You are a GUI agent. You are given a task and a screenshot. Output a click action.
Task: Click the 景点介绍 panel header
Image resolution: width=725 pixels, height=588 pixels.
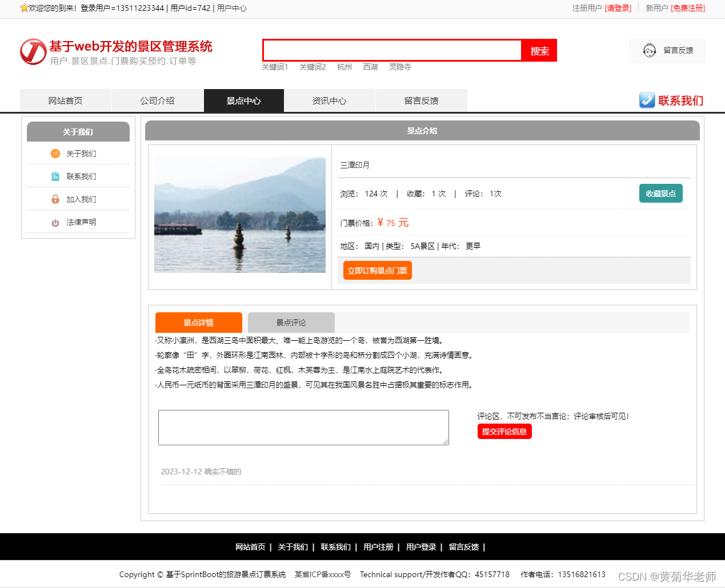(422, 131)
